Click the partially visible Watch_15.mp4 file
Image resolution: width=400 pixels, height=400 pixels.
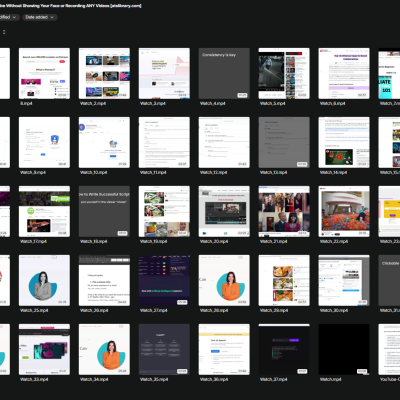[x=389, y=142]
